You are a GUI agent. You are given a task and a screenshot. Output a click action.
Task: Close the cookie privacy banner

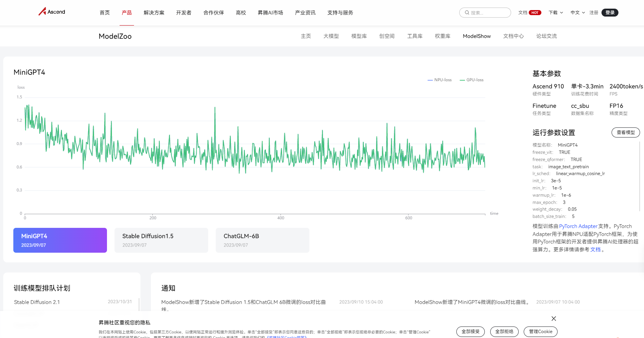(554, 319)
